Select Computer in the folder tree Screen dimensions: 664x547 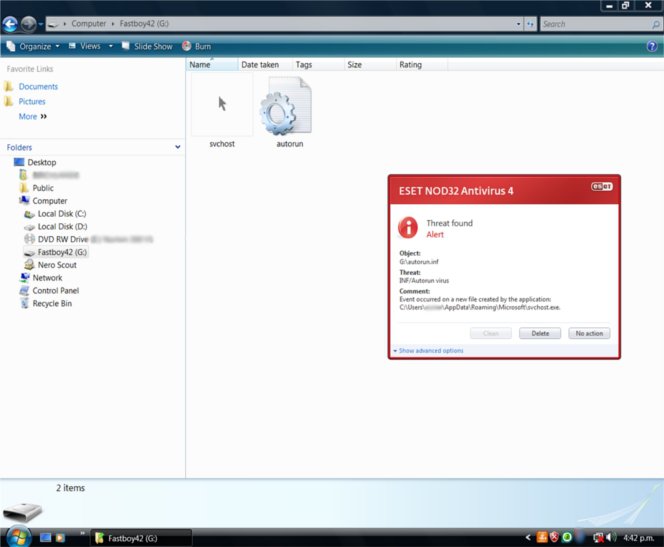coord(50,201)
